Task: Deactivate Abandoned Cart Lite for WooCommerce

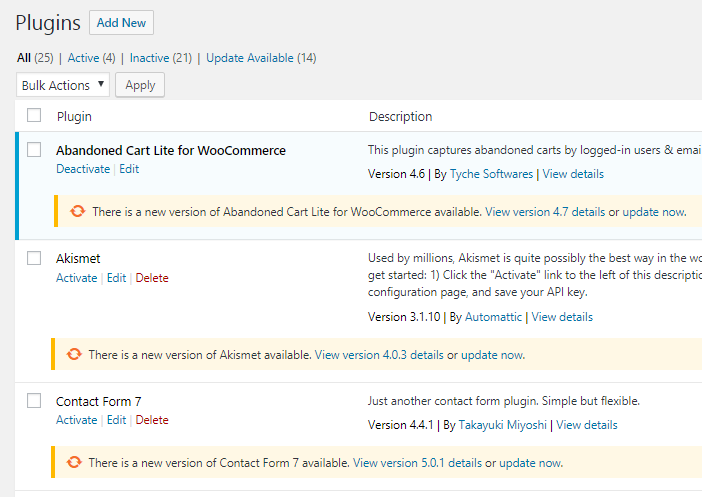Action: pyautogui.click(x=83, y=169)
